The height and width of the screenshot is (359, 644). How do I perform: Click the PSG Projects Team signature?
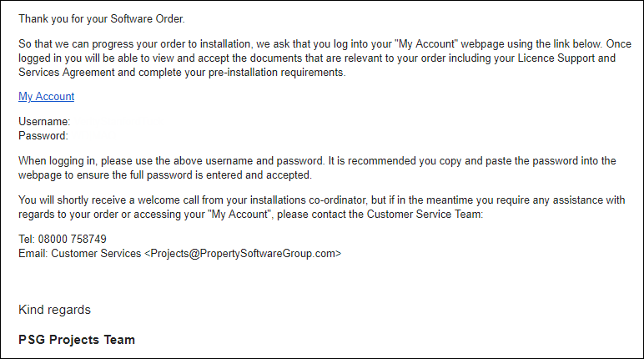(x=77, y=340)
